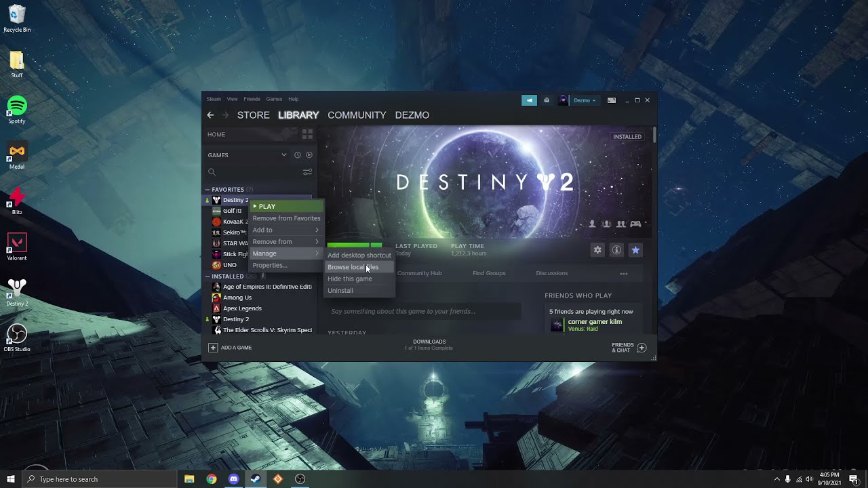
Task: Expand the Add to submenu
Action: coord(285,230)
